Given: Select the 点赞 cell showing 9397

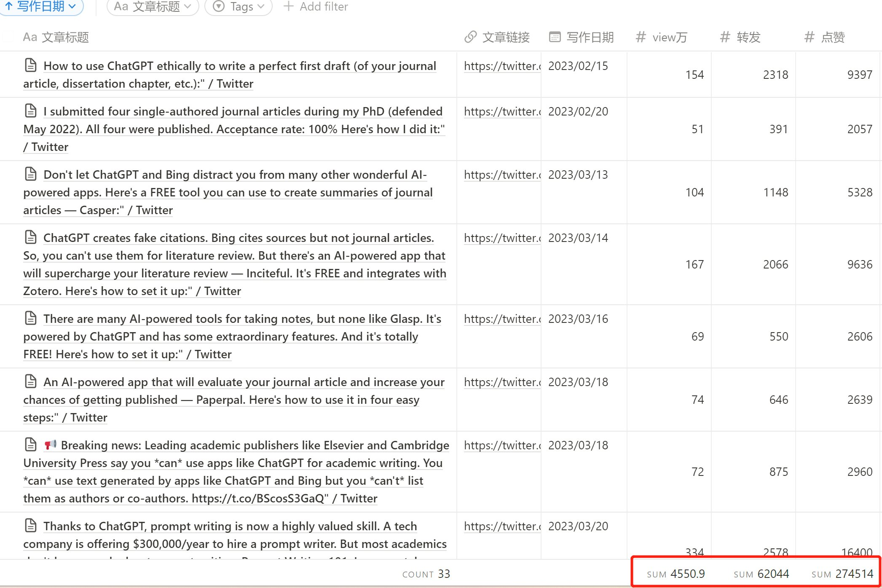Looking at the screenshot, I should [838, 75].
